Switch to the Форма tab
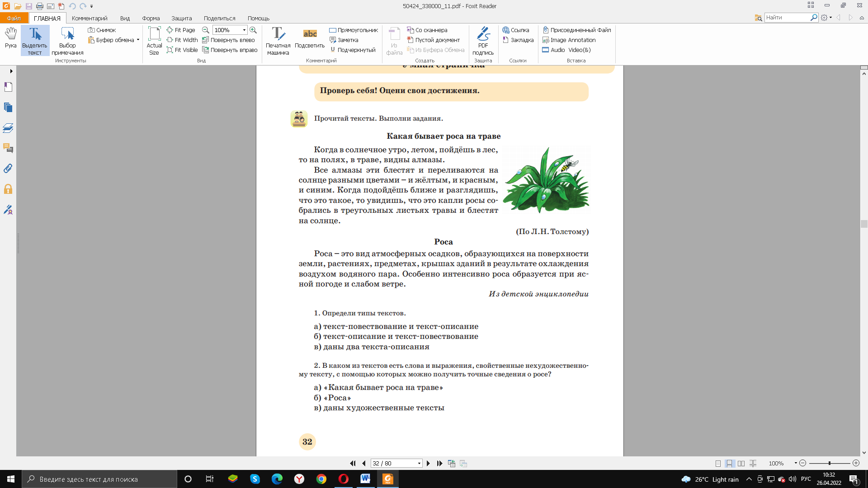Viewport: 868px width, 488px height. click(x=151, y=18)
